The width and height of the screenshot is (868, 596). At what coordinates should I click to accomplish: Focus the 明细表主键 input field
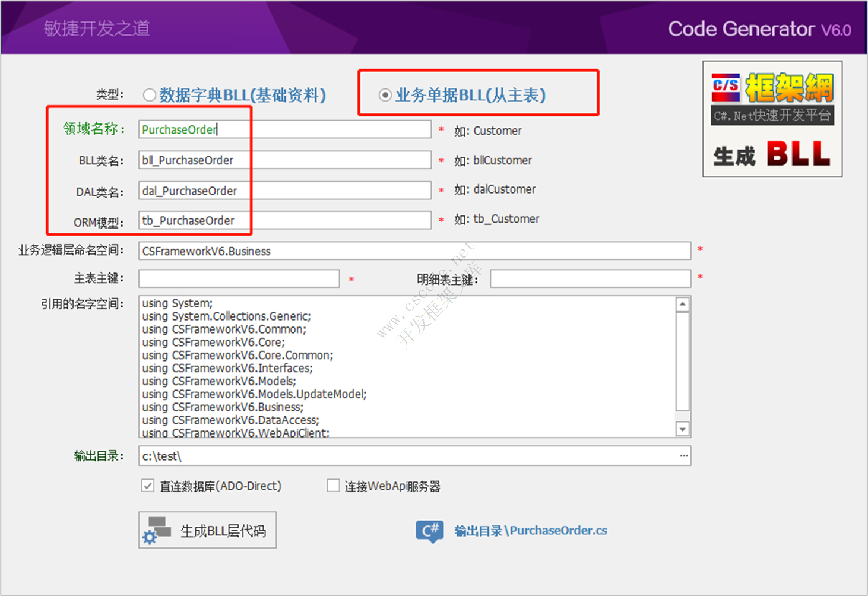(591, 278)
